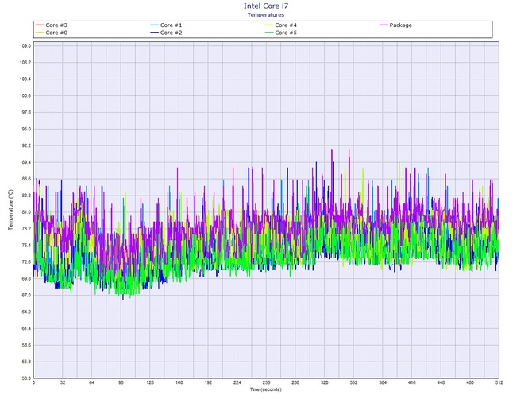
Task: Click the green Core #5 color line swatch
Action: [269, 33]
